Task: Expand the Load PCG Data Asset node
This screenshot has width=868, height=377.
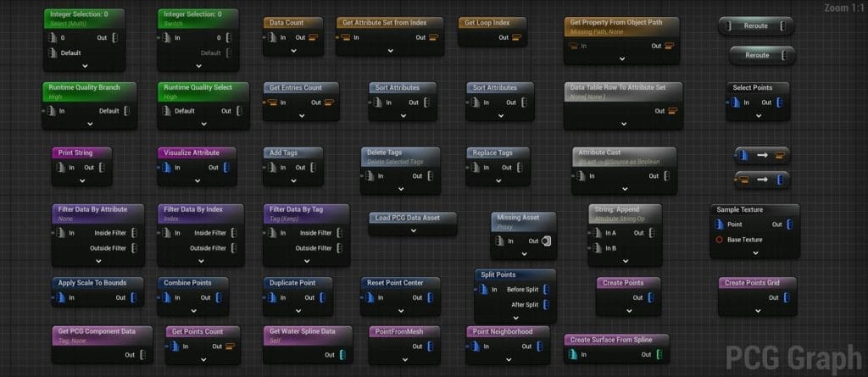Action: [413, 230]
